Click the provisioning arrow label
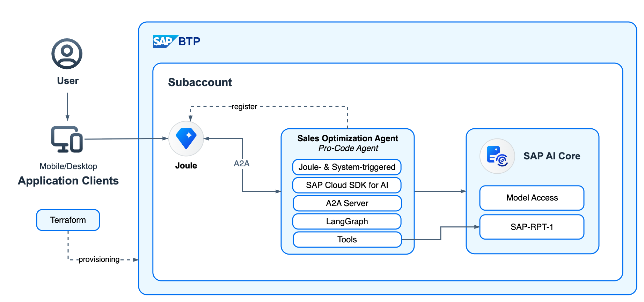This screenshot has width=644, height=302. pyautogui.click(x=99, y=259)
